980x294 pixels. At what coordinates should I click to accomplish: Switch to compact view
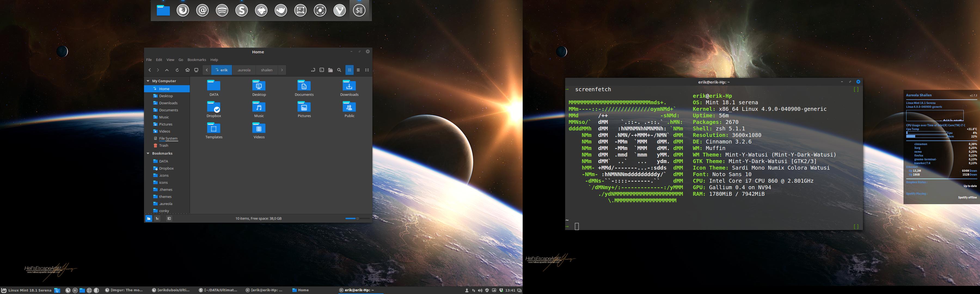[367, 70]
